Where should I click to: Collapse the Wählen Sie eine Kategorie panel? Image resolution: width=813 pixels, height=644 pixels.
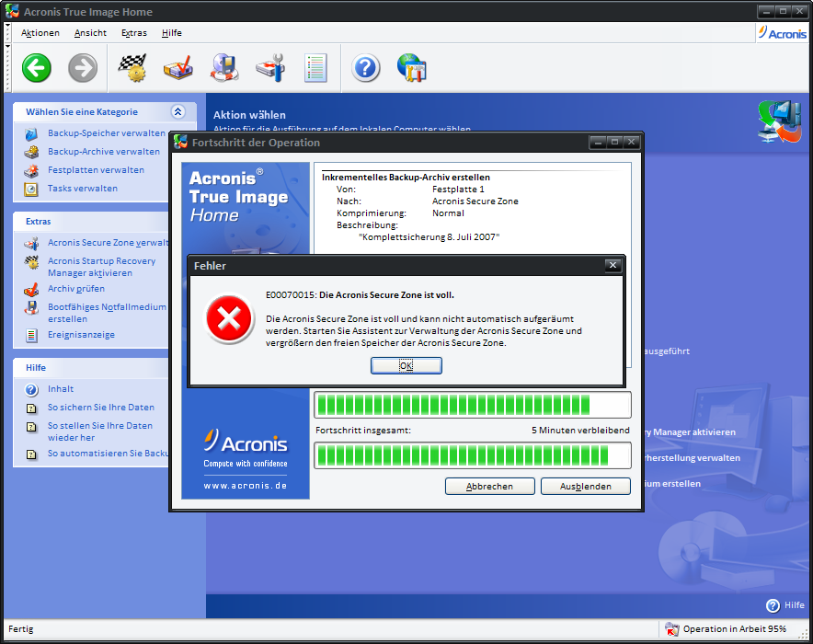[177, 111]
